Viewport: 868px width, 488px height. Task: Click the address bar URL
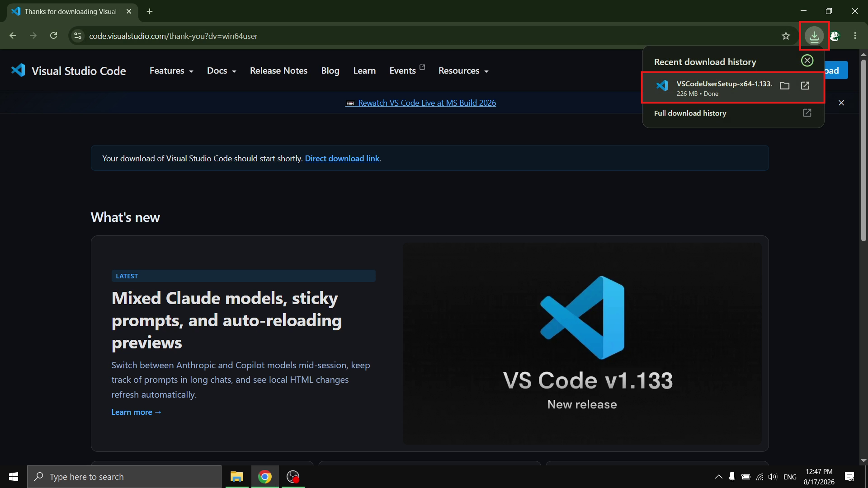coord(173,36)
